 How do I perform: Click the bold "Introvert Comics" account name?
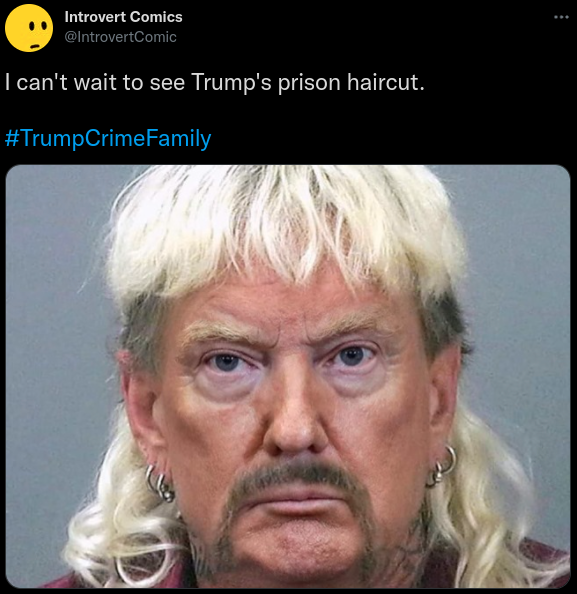[x=124, y=17]
